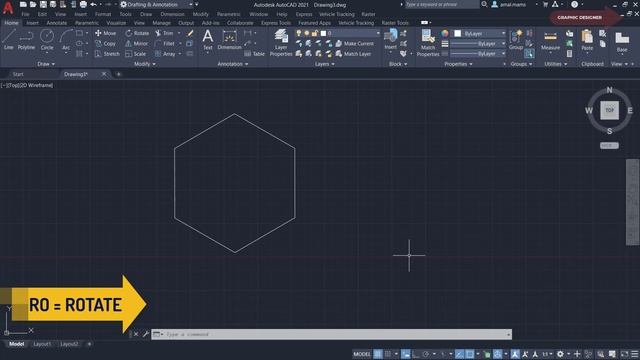This screenshot has height=360, width=640.
Task: Click the Erase tool icon
Action: point(190,33)
